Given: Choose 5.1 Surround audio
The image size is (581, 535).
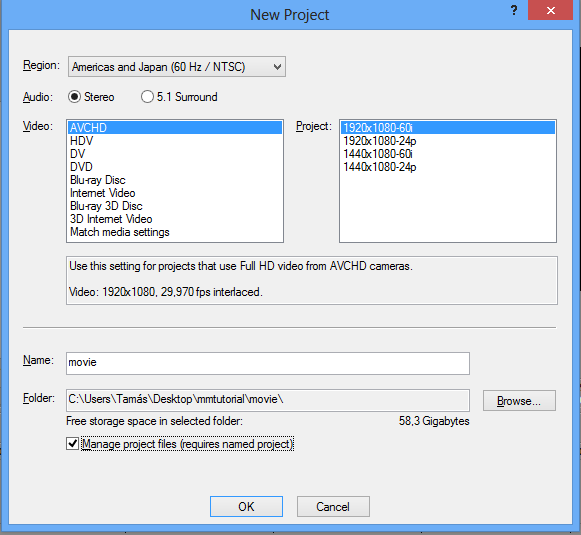Looking at the screenshot, I should 147,97.
